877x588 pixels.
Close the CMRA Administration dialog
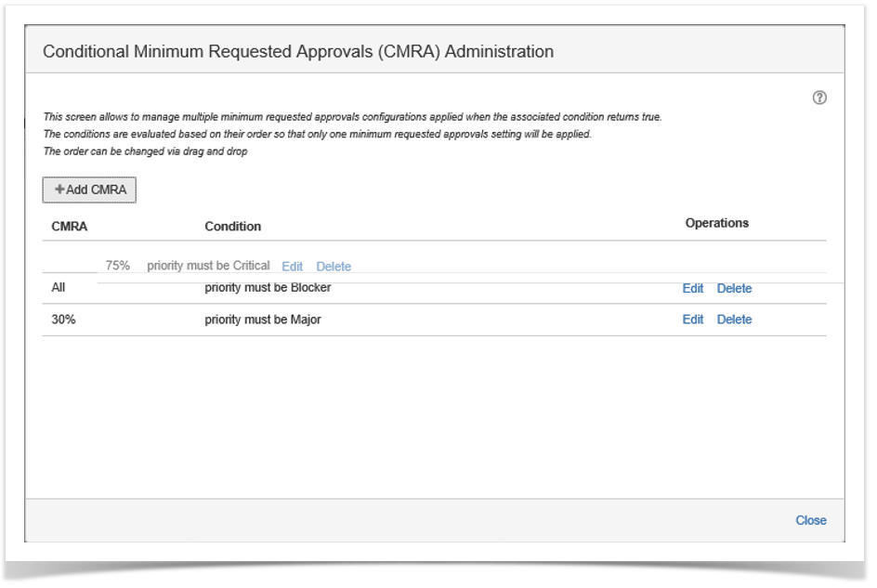click(810, 520)
